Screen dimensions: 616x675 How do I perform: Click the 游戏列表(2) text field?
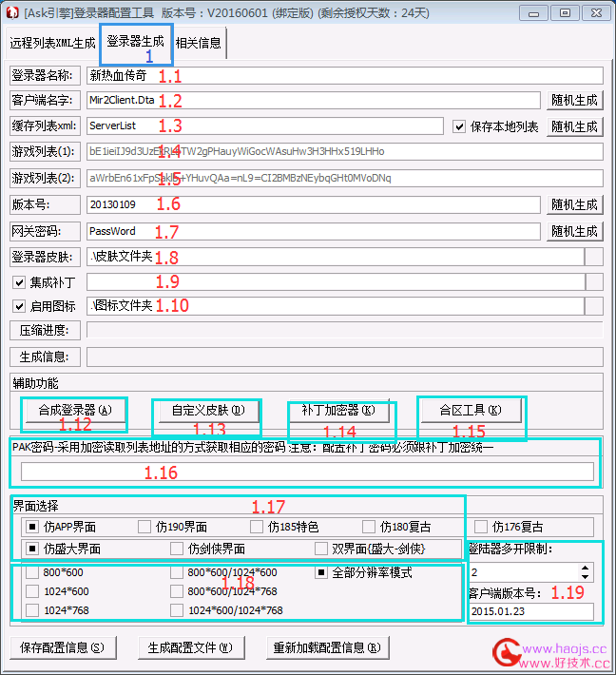(344, 178)
